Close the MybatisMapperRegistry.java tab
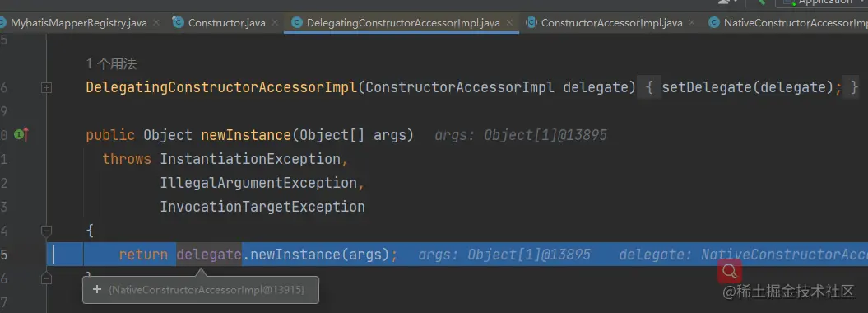The width and height of the screenshot is (868, 313). tap(156, 23)
